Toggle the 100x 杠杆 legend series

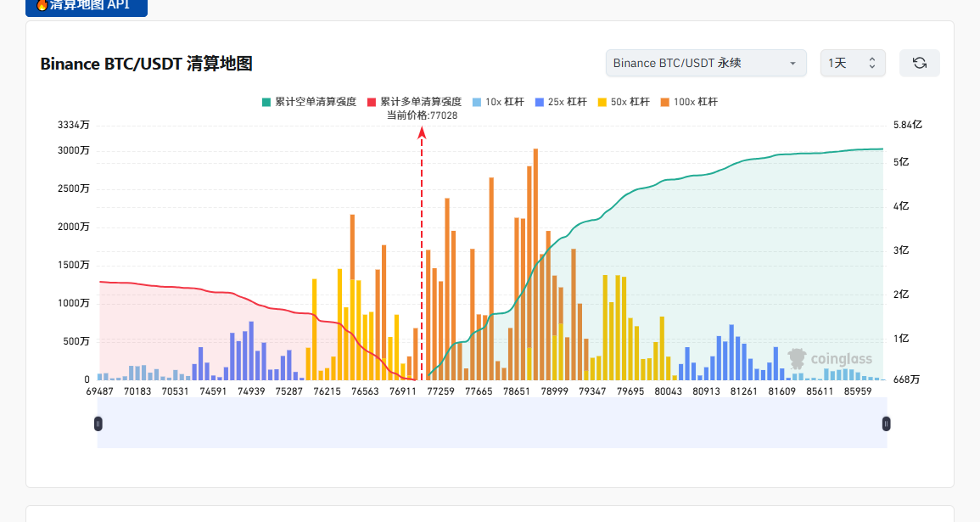(x=689, y=102)
